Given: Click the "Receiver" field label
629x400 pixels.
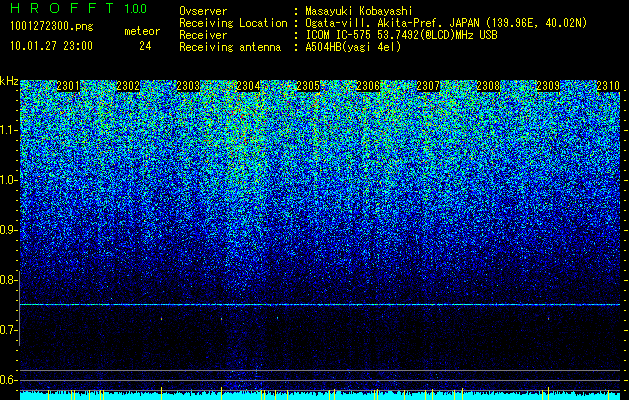Looking at the screenshot, I should [203, 35].
